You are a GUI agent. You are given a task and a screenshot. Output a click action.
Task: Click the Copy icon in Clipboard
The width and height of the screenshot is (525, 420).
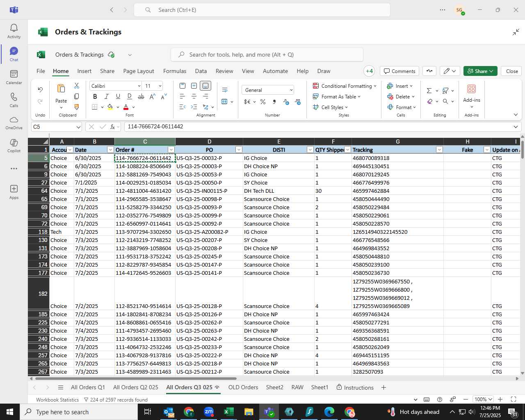tap(77, 96)
